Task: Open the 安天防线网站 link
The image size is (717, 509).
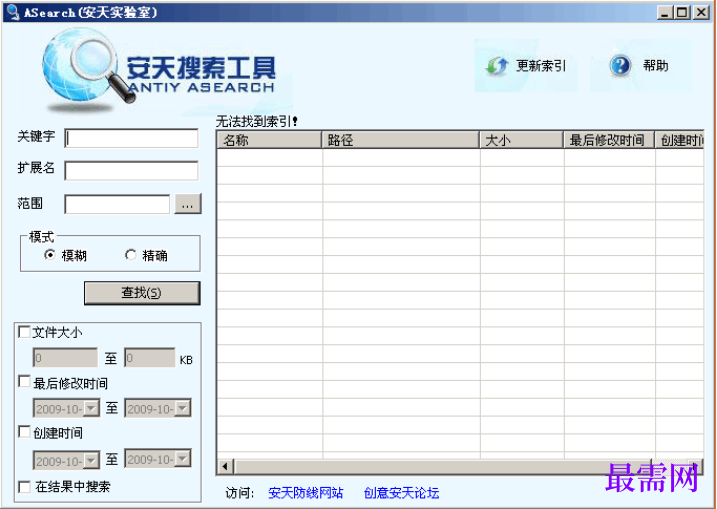Action: click(305, 493)
